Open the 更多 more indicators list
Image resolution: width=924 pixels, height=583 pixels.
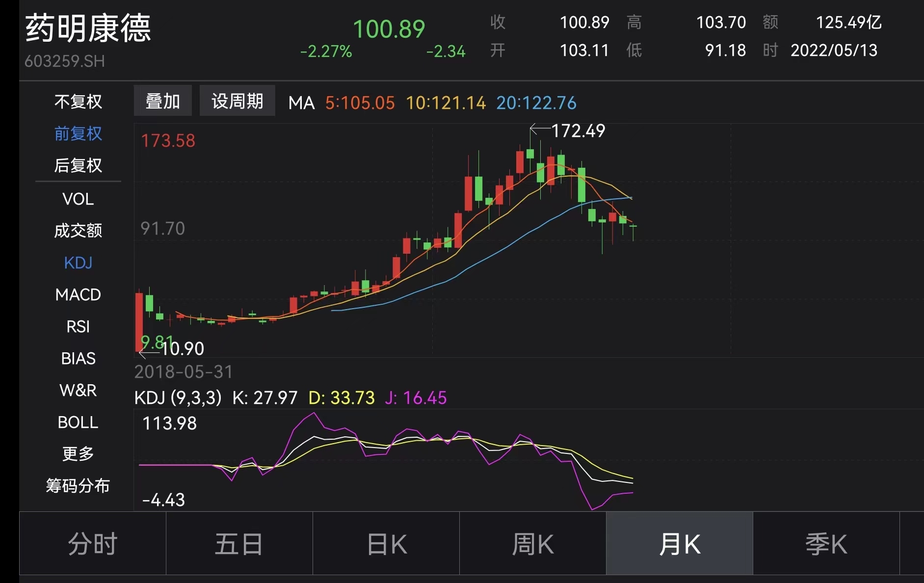coord(78,454)
